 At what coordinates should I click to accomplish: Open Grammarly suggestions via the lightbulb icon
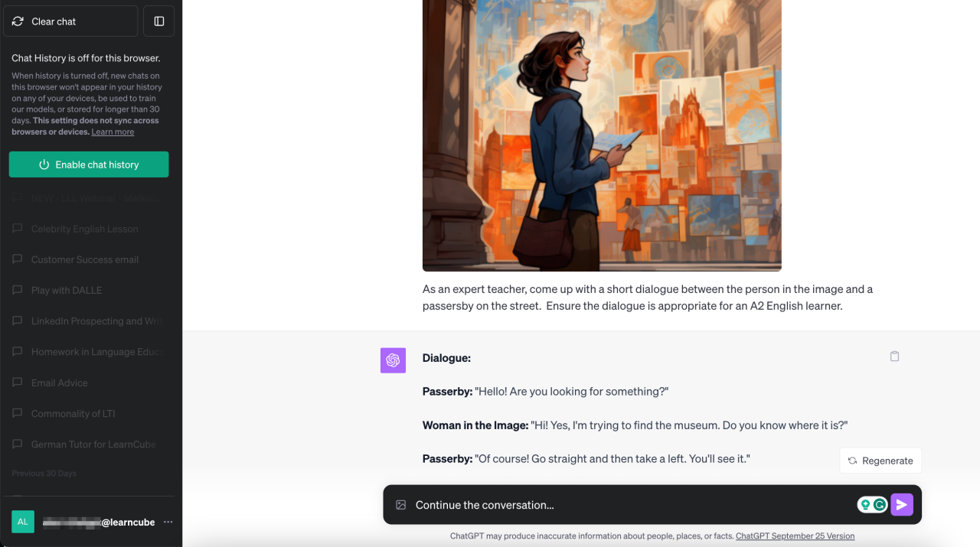click(866, 504)
